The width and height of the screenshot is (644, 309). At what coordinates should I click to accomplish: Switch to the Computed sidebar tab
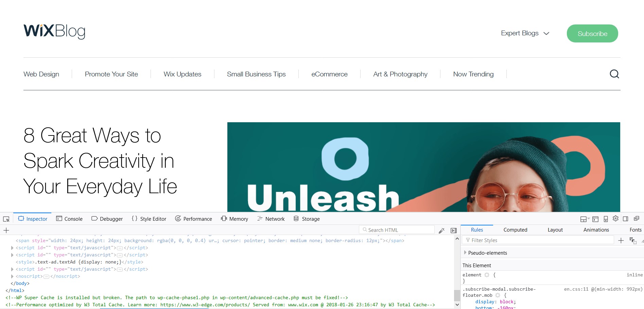(515, 230)
